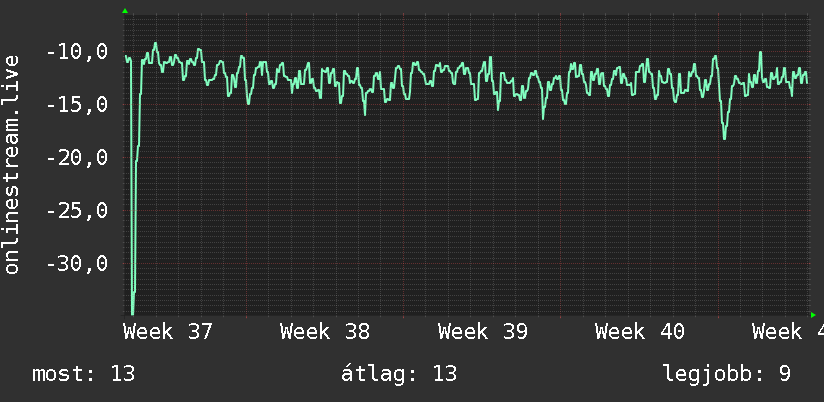Image resolution: width=824 pixels, height=402 pixels.
Task: Click the green arrow ending the x-axis
Action: click(x=813, y=315)
